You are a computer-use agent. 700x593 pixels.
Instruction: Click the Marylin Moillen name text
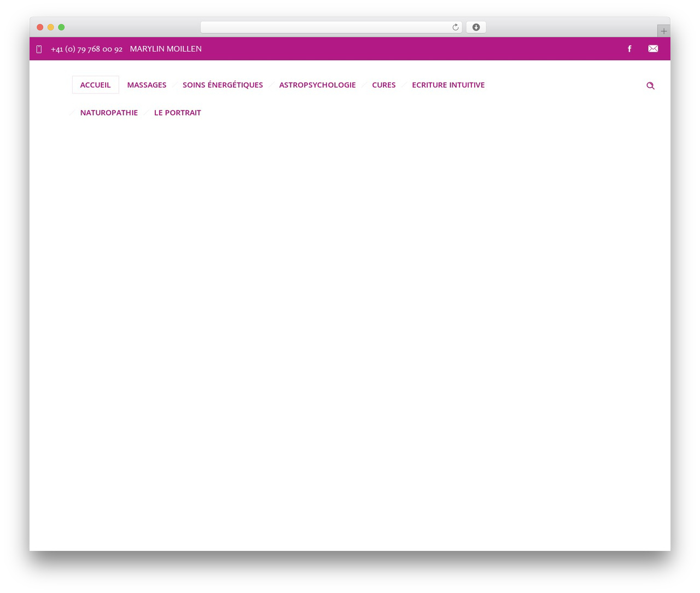tap(166, 49)
